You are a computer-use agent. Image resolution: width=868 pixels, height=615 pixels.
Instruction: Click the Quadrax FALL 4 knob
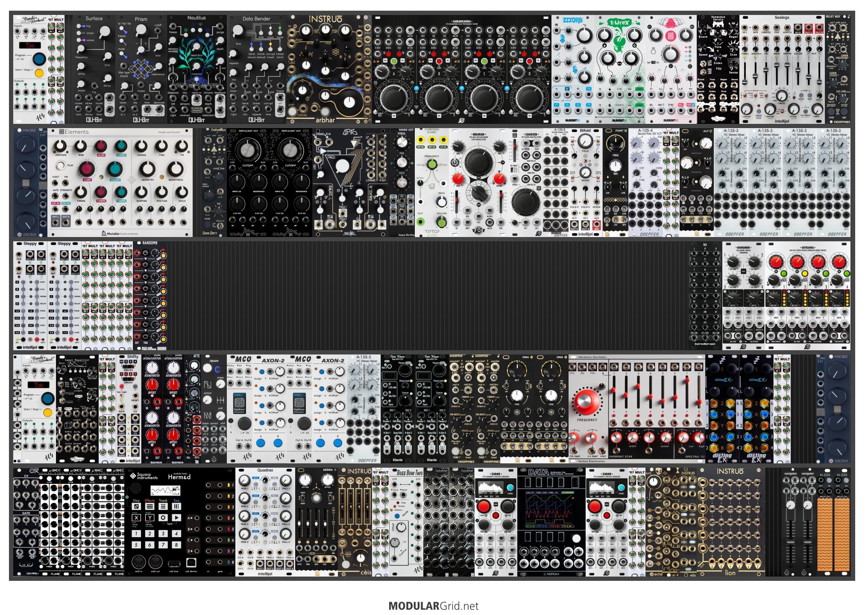[286, 534]
